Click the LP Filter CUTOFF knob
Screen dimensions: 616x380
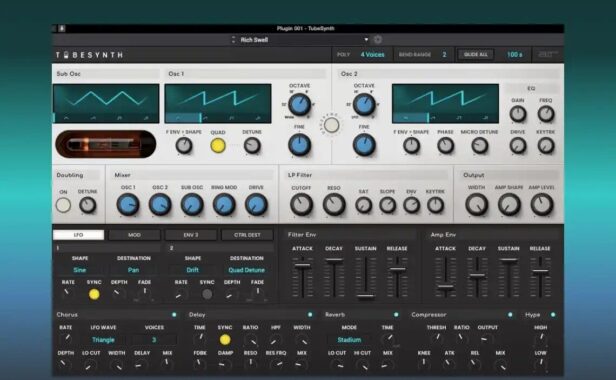click(x=301, y=205)
